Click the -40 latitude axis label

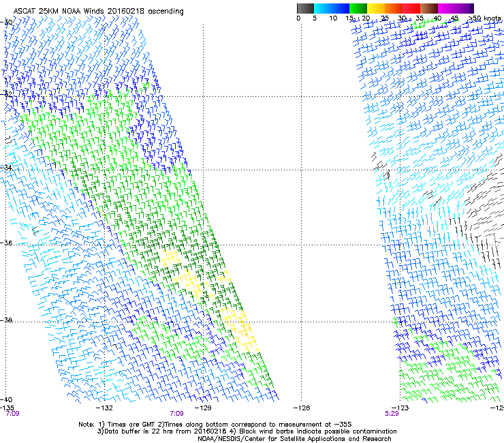6,399
